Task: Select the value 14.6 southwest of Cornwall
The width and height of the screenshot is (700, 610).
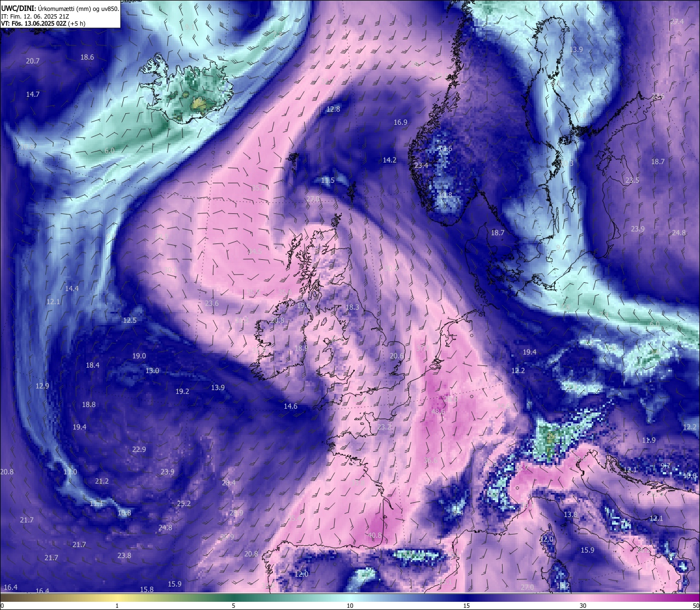Action: (290, 406)
